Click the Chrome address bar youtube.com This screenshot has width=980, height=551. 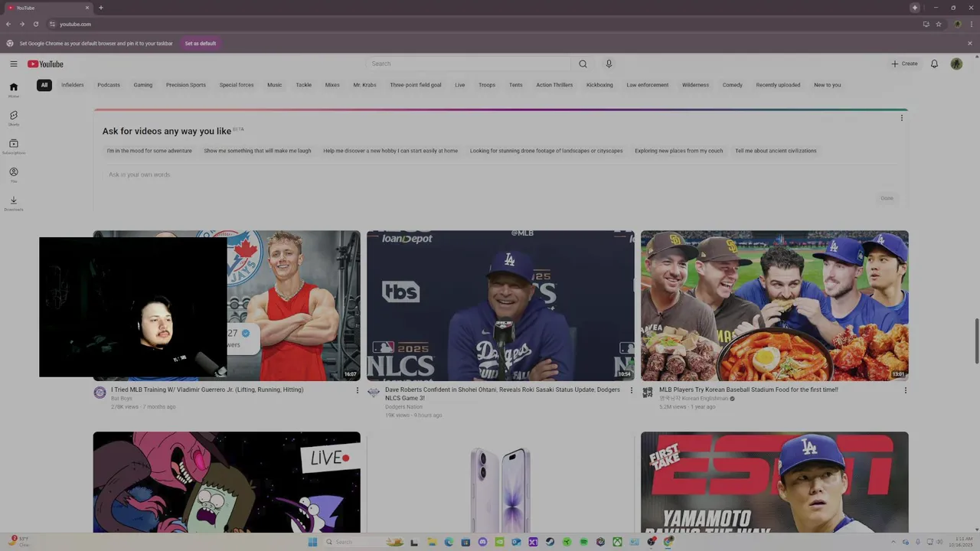pos(482,24)
